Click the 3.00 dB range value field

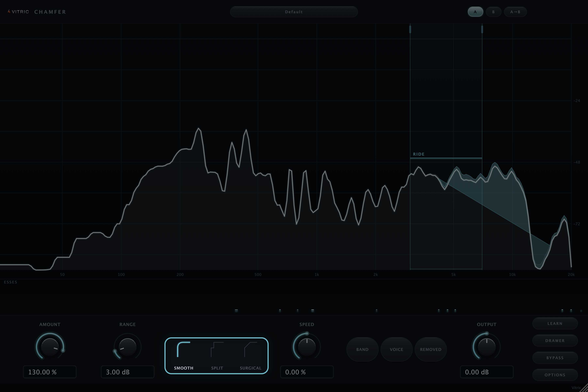pyautogui.click(x=128, y=372)
